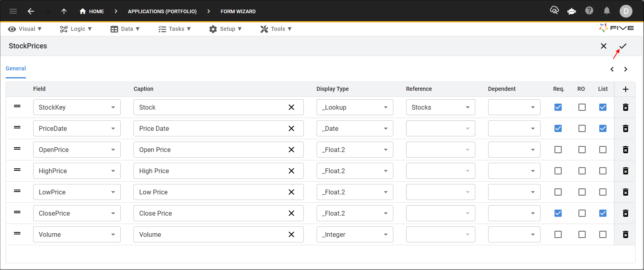This screenshot has height=270, width=644.
Task: Delete the PriceDate row
Action: (x=626, y=128)
